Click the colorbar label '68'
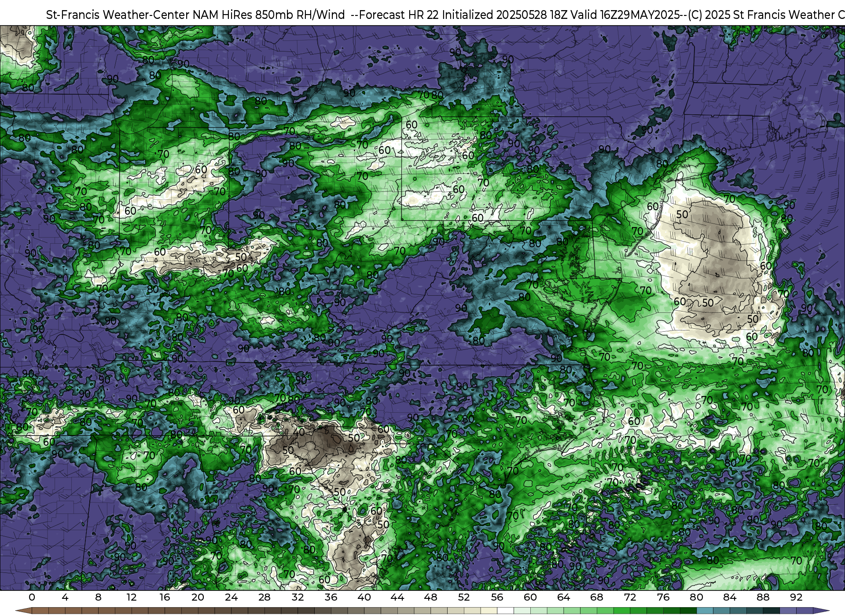Viewport: 845px width, 616px height. [596, 597]
